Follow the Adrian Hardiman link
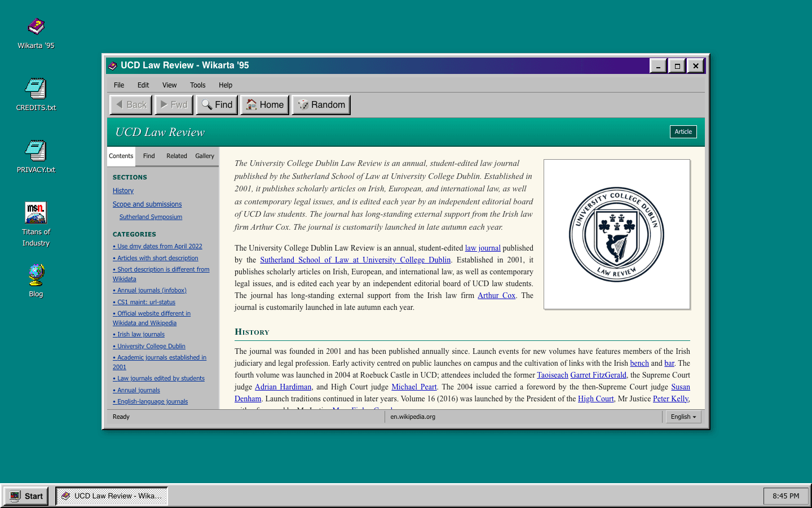The width and height of the screenshot is (812, 508). tap(283, 387)
